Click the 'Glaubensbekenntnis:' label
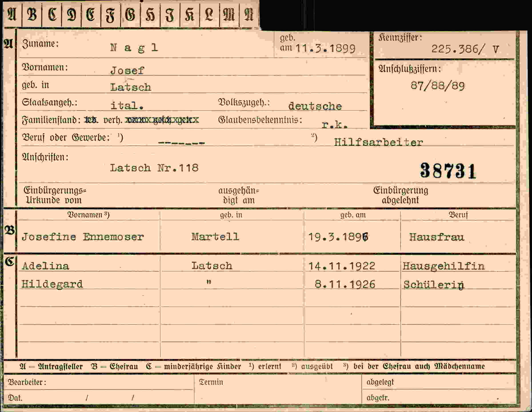 point(260,120)
